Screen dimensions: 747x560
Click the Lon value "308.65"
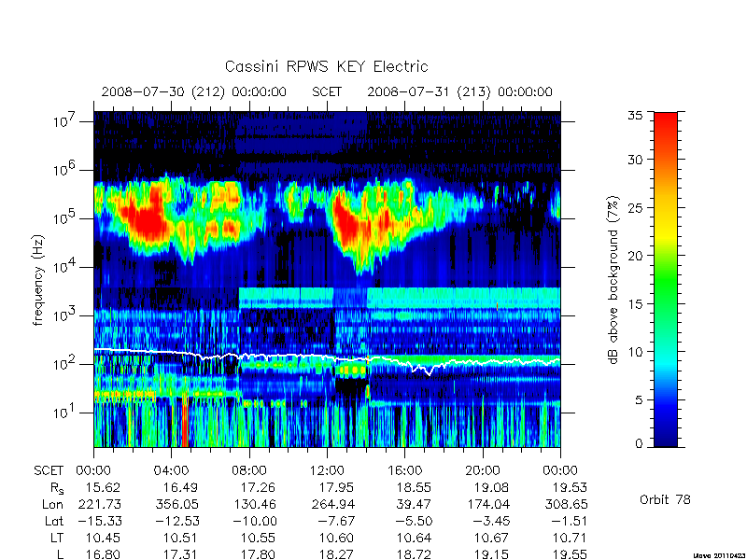pyautogui.click(x=566, y=504)
